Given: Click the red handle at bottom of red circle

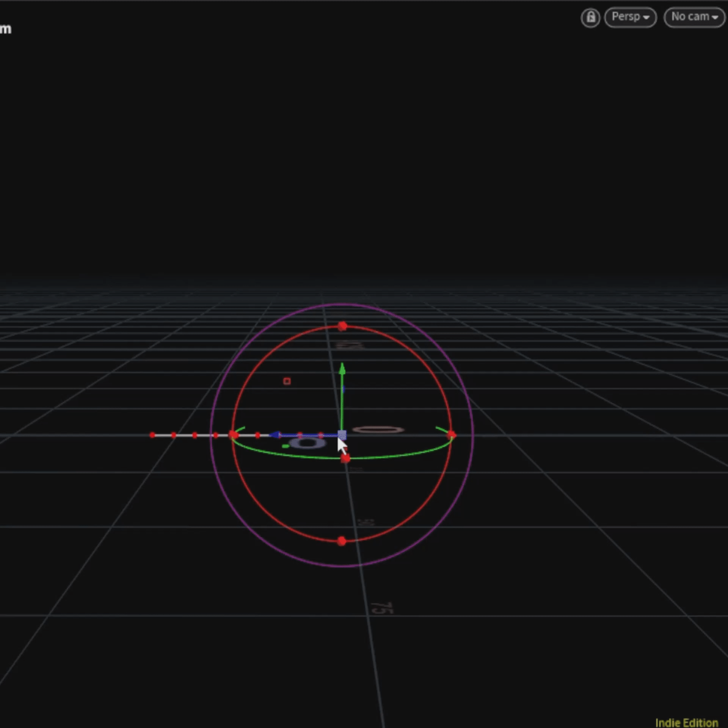Looking at the screenshot, I should coord(342,541).
